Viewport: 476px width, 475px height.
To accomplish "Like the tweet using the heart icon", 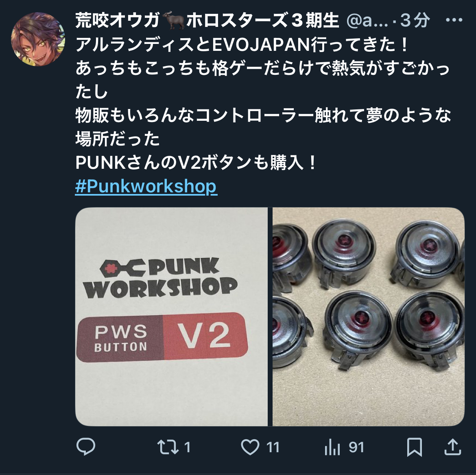I will (250, 447).
